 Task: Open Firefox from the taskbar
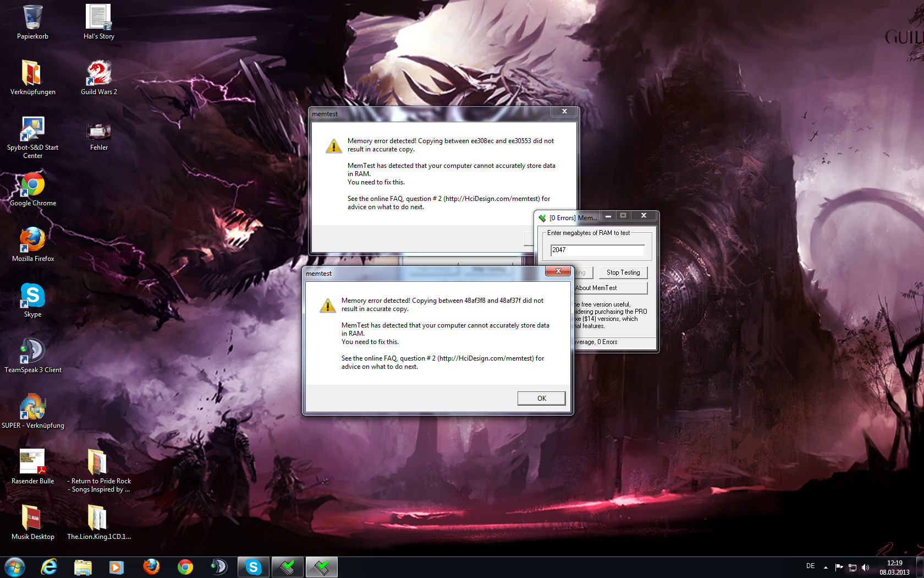tap(151, 567)
